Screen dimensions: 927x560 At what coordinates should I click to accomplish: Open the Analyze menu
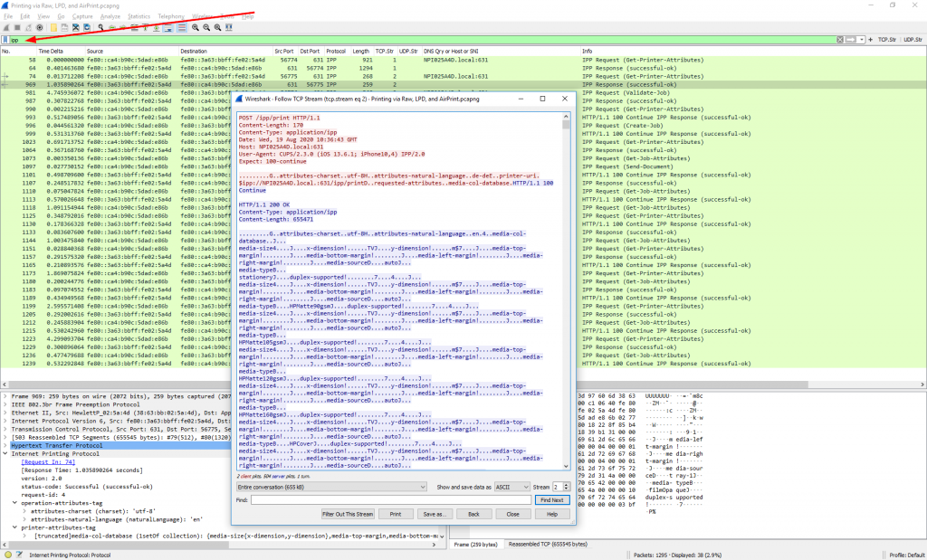click(111, 16)
